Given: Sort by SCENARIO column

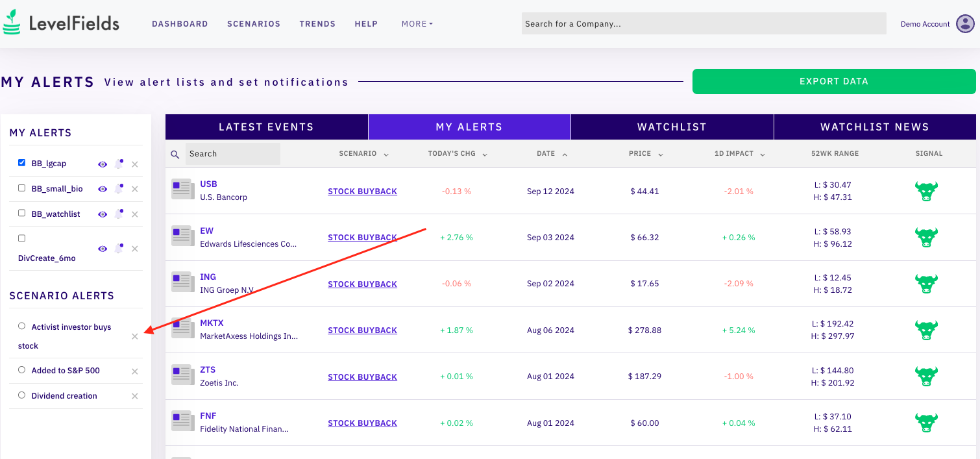Looking at the screenshot, I should pos(364,154).
